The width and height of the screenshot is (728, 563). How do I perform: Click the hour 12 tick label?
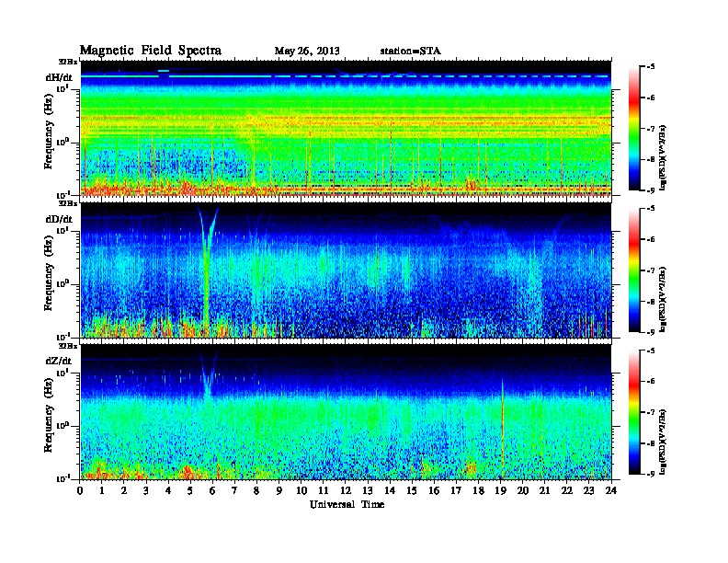[346, 490]
